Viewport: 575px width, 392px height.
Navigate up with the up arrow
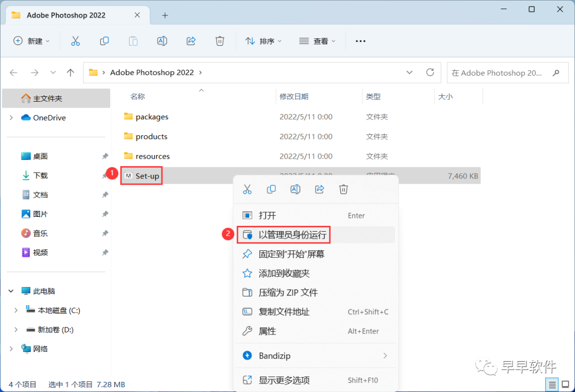[x=70, y=72]
